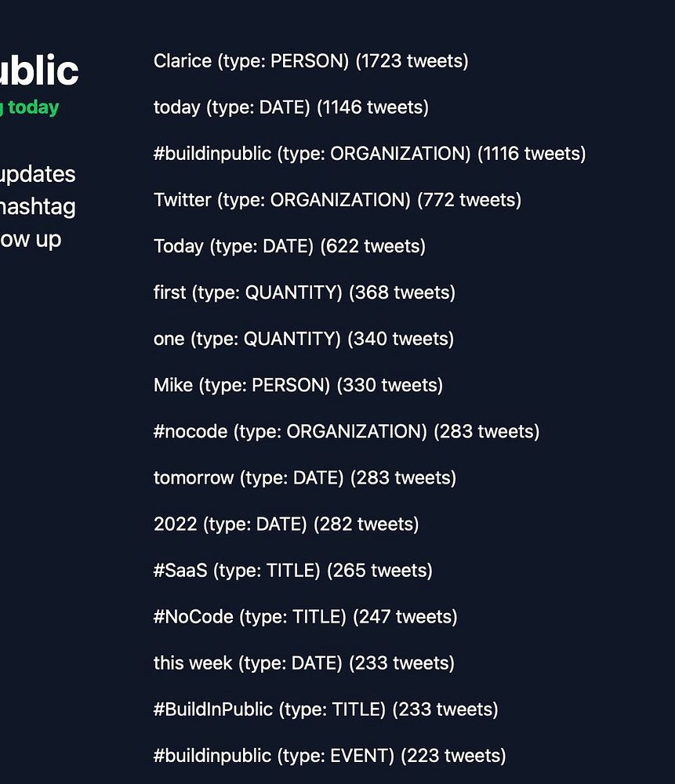Viewport: 675px width, 784px height.
Task: Open the Twitter ORGANIZATION entity
Action: click(x=337, y=200)
